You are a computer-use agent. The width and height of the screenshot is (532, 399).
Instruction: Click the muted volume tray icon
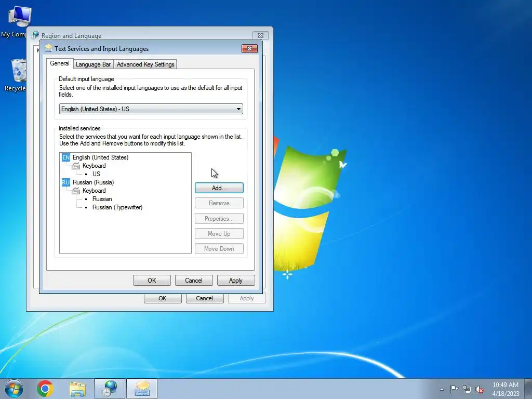pos(480,390)
